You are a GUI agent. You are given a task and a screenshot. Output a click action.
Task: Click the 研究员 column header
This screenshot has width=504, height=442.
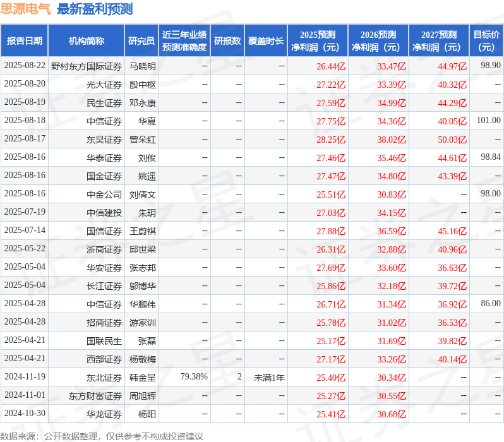coord(141,41)
